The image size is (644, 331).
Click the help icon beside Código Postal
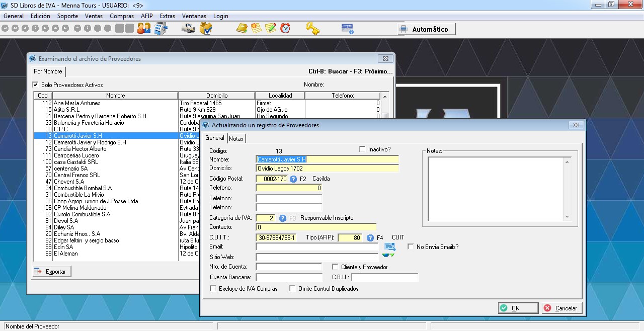coord(293,179)
